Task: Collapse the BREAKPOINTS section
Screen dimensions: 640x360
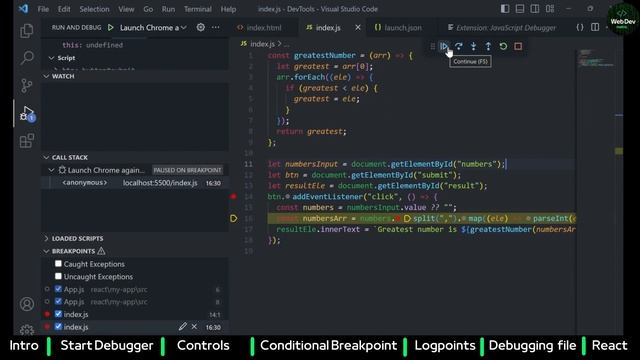Action: tap(46, 251)
